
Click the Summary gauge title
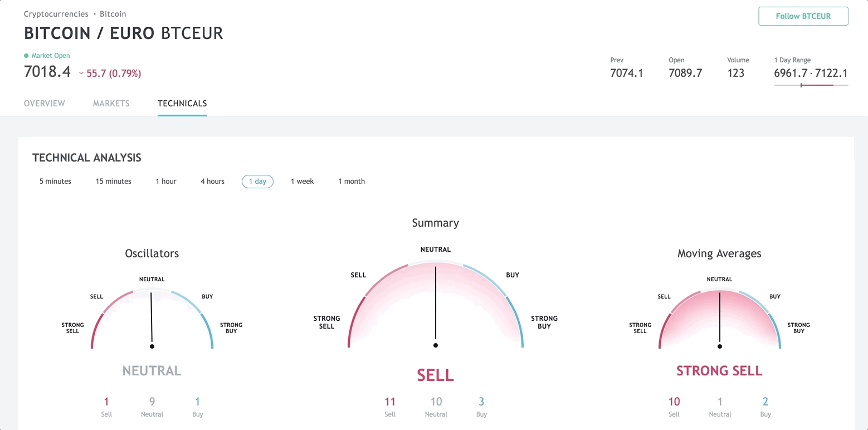click(x=436, y=223)
